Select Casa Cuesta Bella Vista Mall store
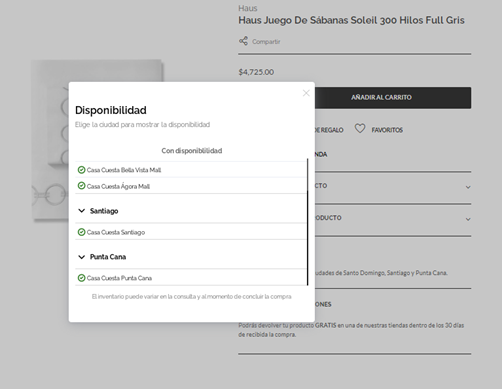503x390 pixels. coord(191,170)
